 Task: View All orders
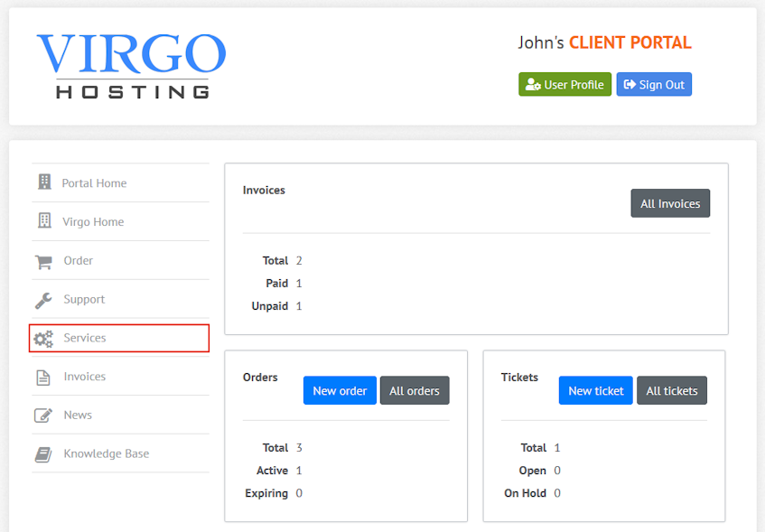pyautogui.click(x=415, y=390)
